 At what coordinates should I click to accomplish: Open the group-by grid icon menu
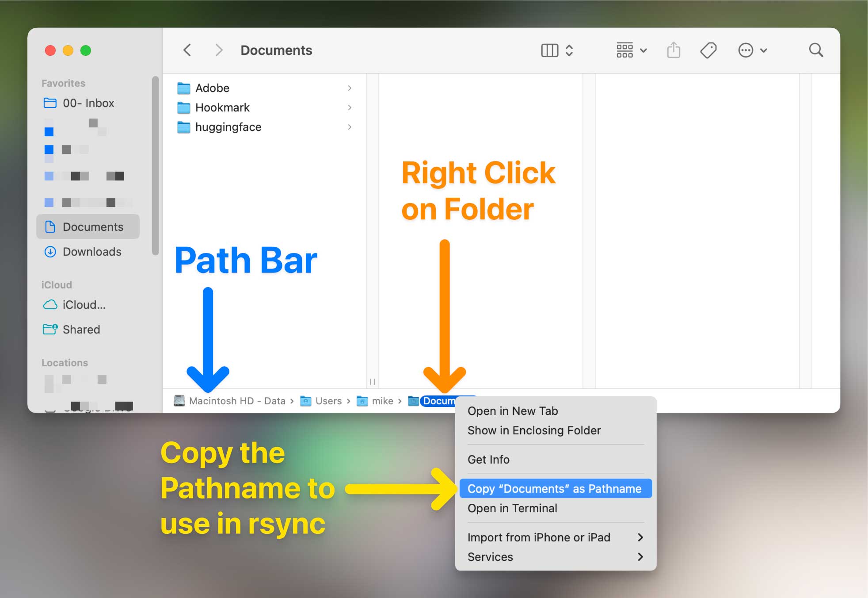click(632, 50)
